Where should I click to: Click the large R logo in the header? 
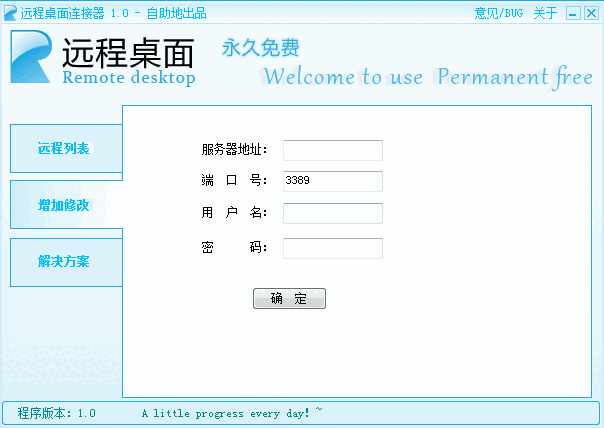31,57
